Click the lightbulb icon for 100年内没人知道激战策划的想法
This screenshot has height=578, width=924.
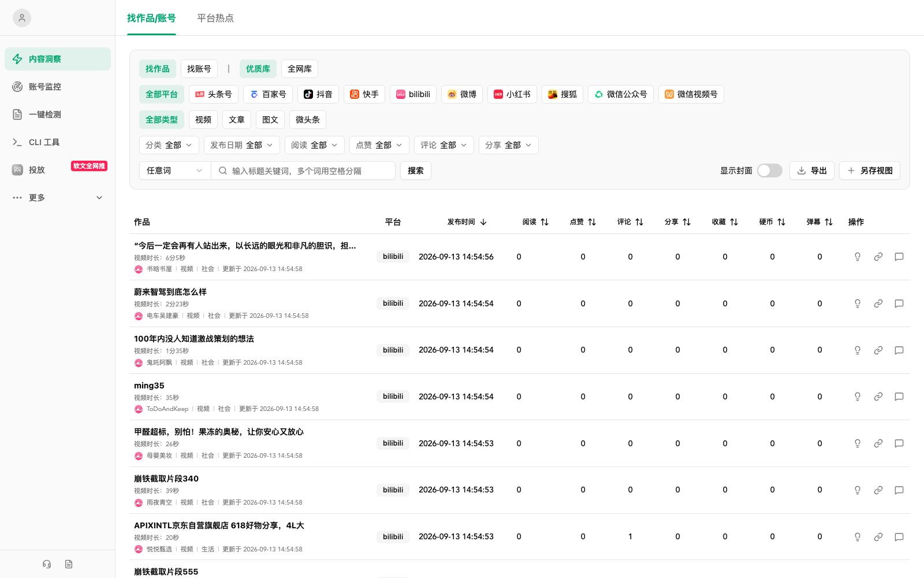tap(858, 350)
